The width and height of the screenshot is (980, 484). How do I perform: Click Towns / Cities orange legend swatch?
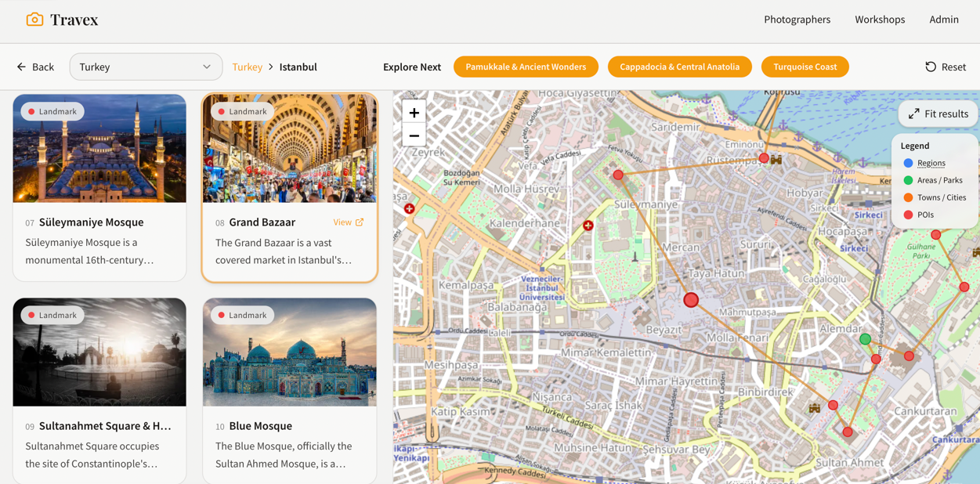pyautogui.click(x=908, y=197)
